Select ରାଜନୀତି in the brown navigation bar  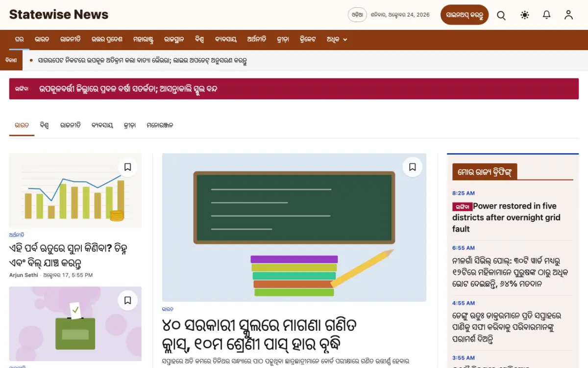71,39
